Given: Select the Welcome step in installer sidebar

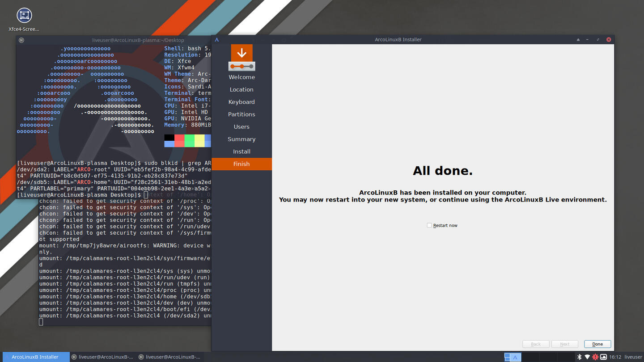Looking at the screenshot, I should [241, 77].
